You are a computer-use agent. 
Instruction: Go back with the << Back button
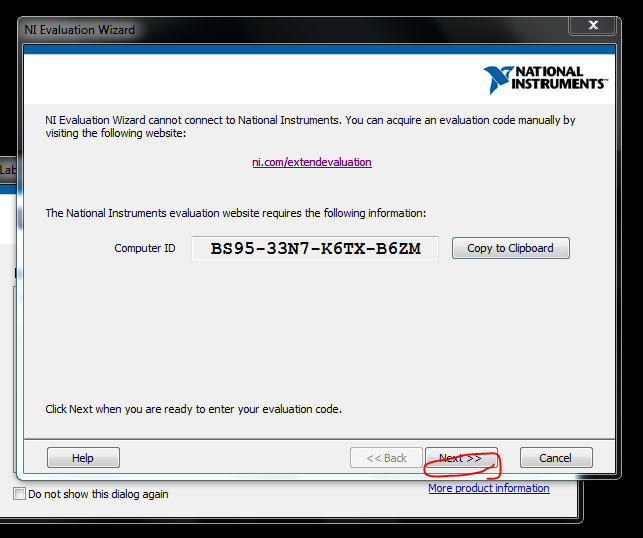[x=386, y=458]
